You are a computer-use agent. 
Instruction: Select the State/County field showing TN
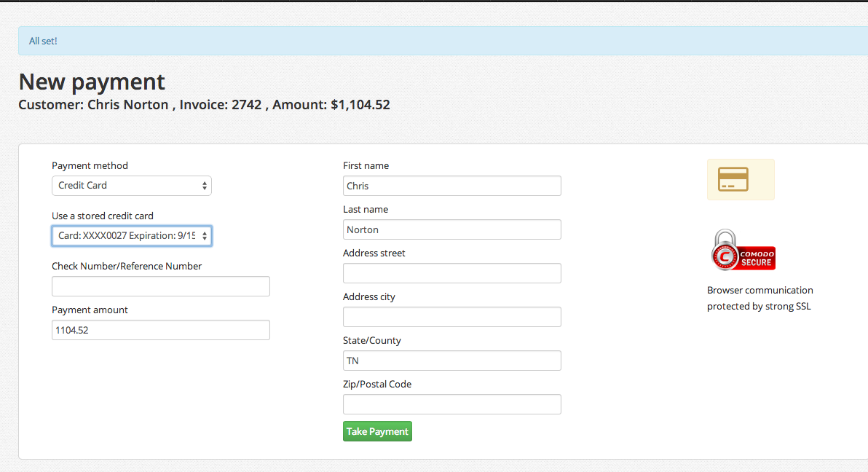pyautogui.click(x=451, y=361)
